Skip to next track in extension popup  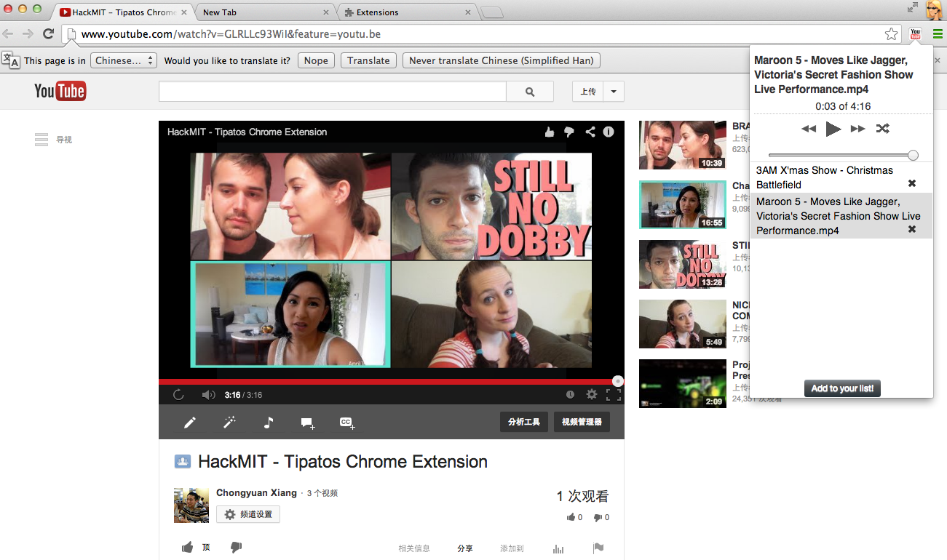tap(858, 129)
